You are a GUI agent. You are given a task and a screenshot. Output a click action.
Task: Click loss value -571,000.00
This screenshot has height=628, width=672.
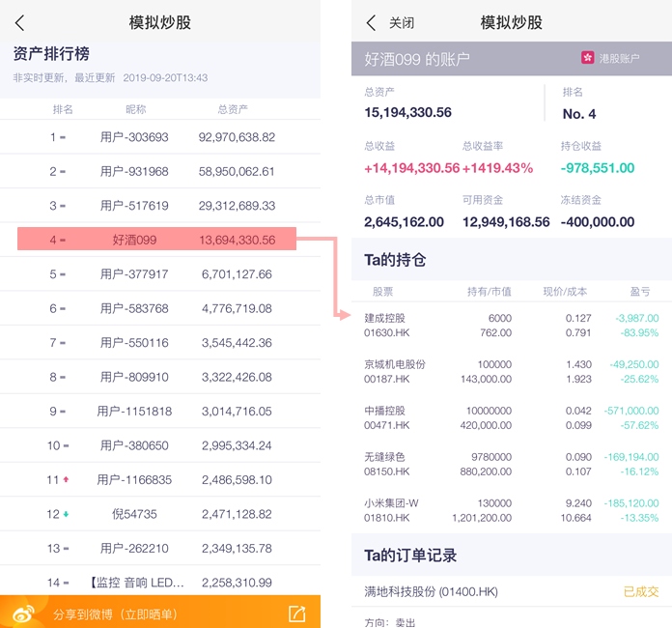(x=631, y=411)
